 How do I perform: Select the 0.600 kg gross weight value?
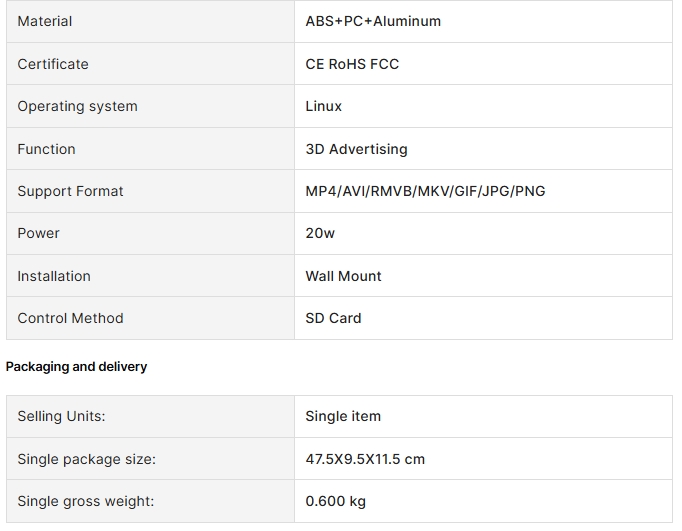[335, 501]
